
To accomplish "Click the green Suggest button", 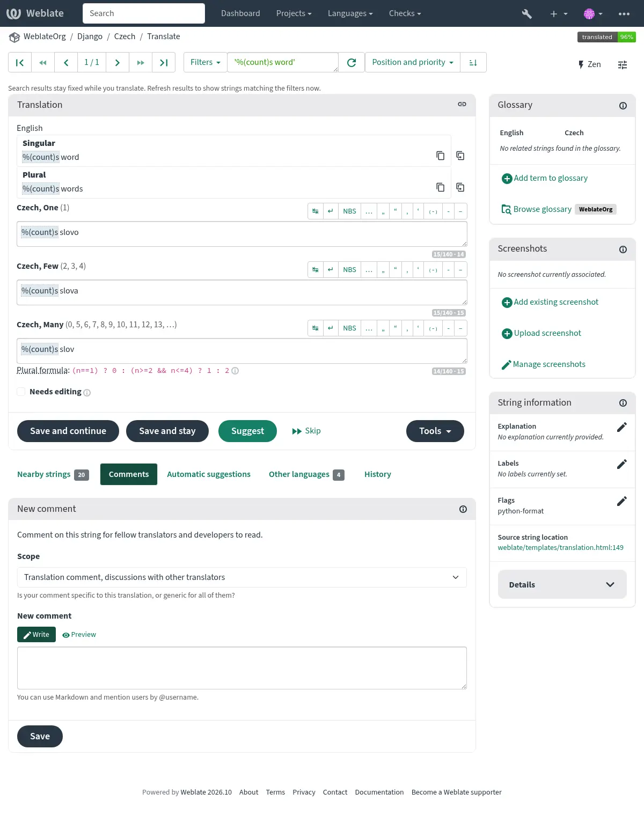I will pyautogui.click(x=247, y=431).
